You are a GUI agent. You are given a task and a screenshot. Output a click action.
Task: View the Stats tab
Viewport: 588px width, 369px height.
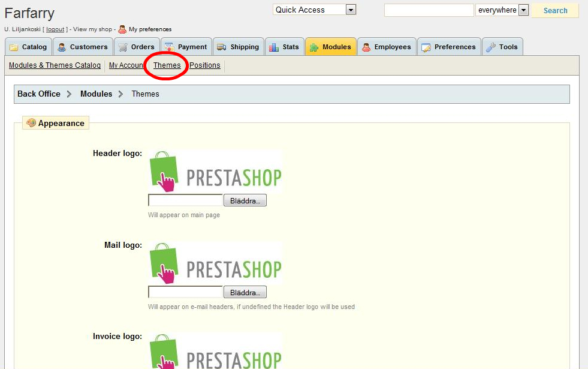285,47
